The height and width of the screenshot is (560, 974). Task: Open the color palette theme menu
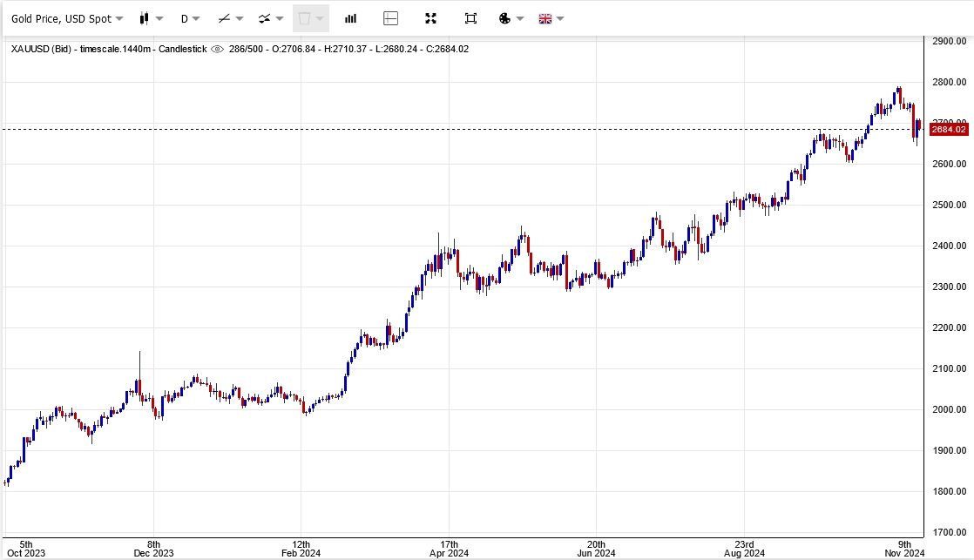505,18
